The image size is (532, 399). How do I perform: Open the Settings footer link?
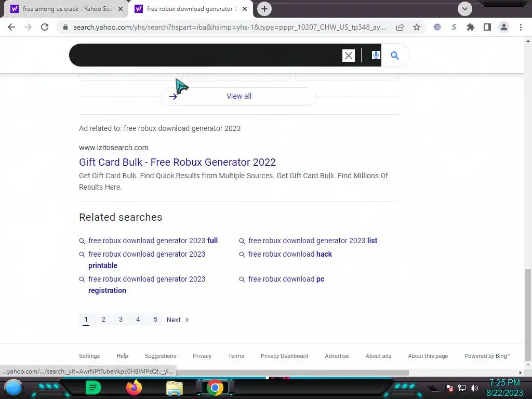point(89,356)
